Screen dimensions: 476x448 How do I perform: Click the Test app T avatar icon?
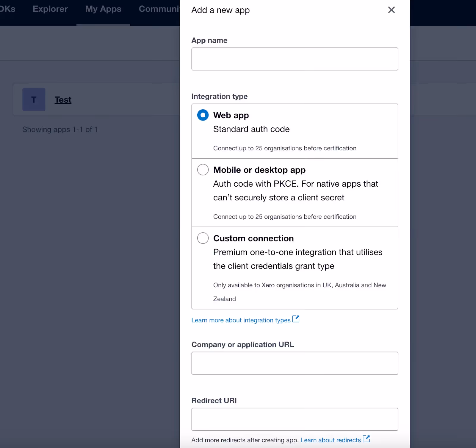click(x=34, y=99)
